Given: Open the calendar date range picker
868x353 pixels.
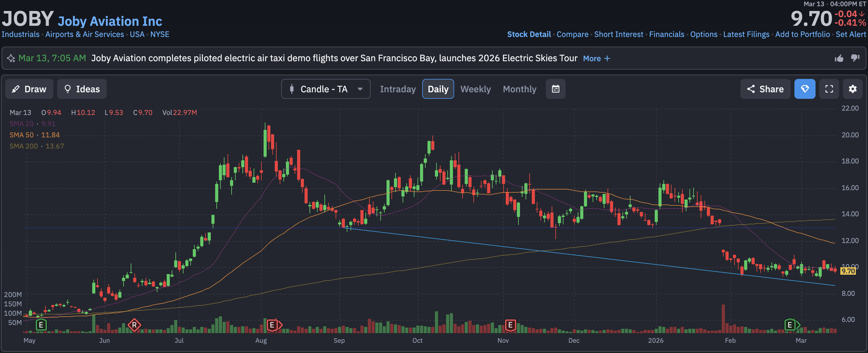Looking at the screenshot, I should [555, 89].
